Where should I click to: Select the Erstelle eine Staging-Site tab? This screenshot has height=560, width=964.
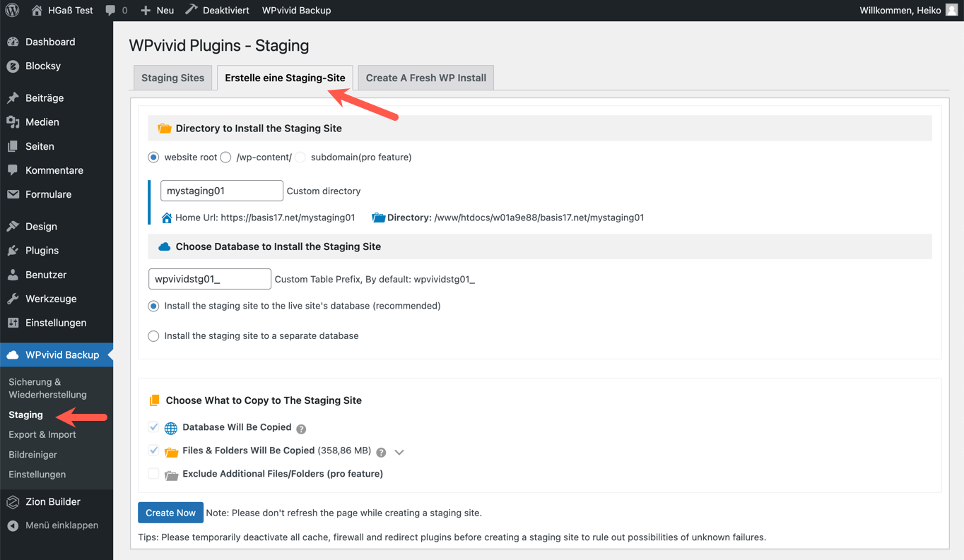click(x=285, y=78)
